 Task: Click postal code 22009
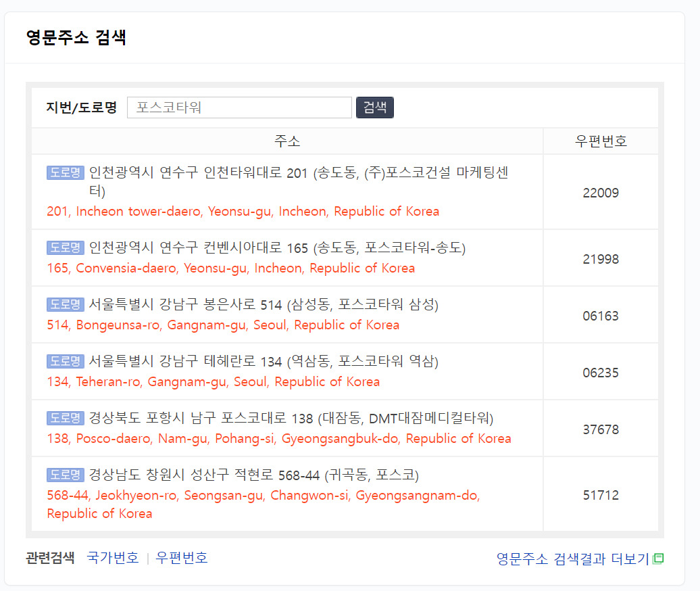pyautogui.click(x=601, y=193)
